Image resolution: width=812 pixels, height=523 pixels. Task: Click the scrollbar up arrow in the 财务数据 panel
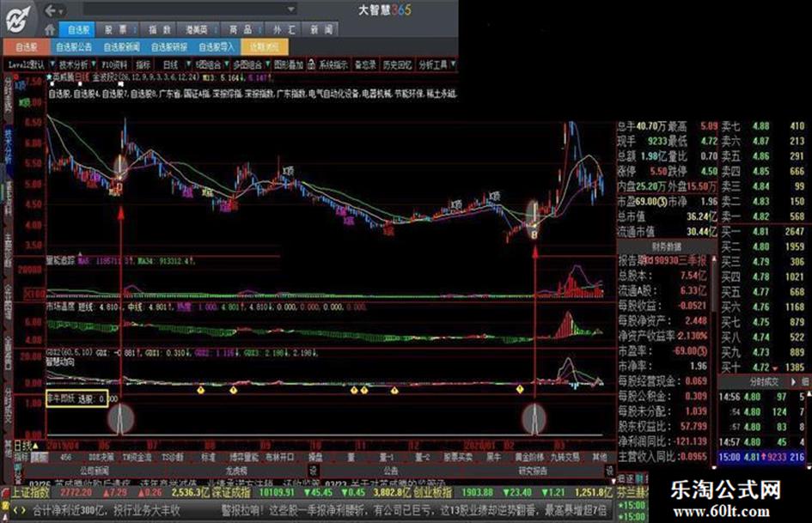point(714,258)
